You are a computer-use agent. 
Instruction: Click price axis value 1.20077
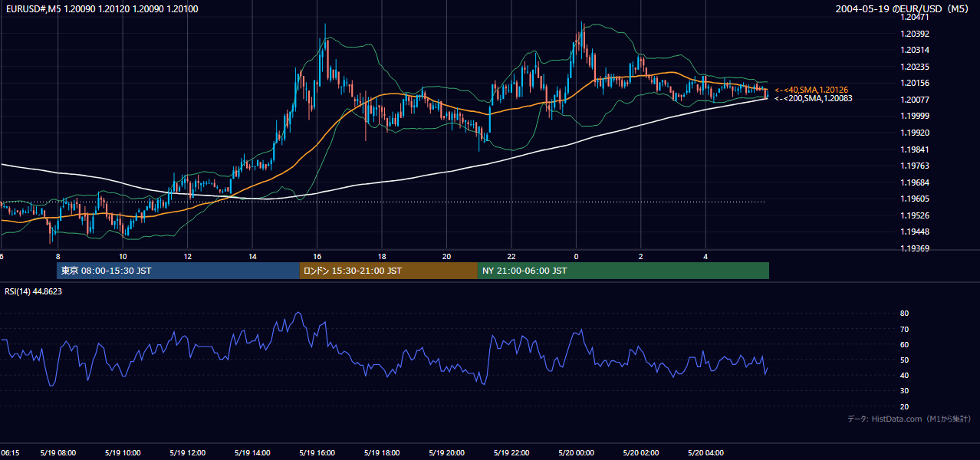(914, 100)
